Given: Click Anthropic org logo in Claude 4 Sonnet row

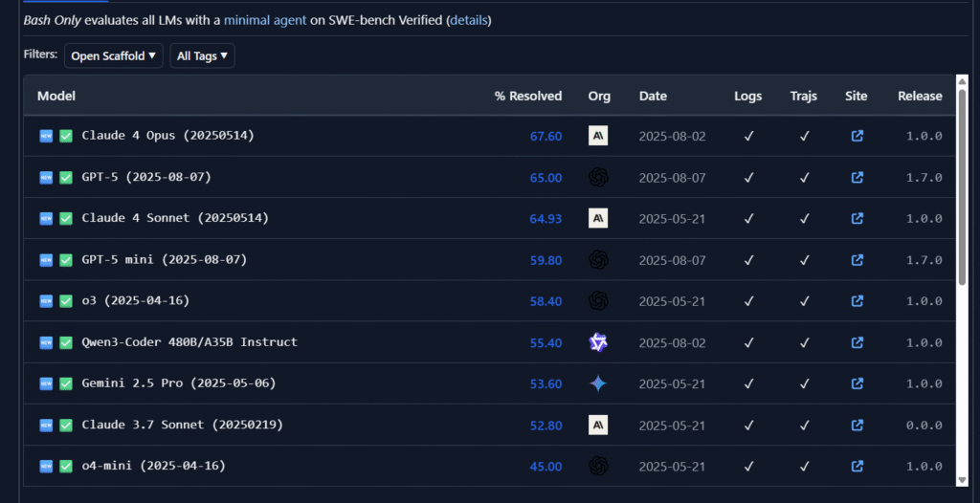Looking at the screenshot, I should pos(598,218).
